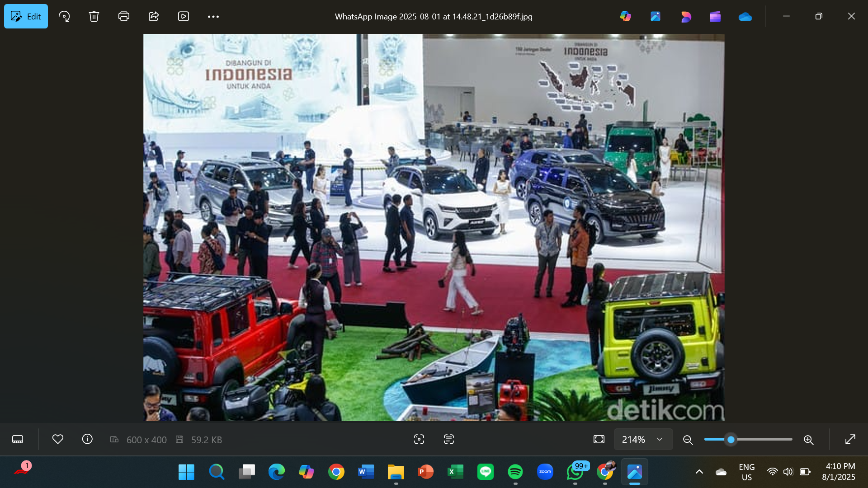Switch to the Photos app taskbar icon
The width and height of the screenshot is (868, 488).
635,472
